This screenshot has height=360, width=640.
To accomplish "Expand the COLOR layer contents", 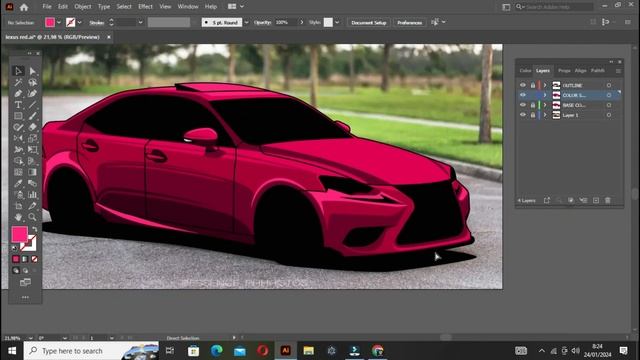I will [x=545, y=95].
